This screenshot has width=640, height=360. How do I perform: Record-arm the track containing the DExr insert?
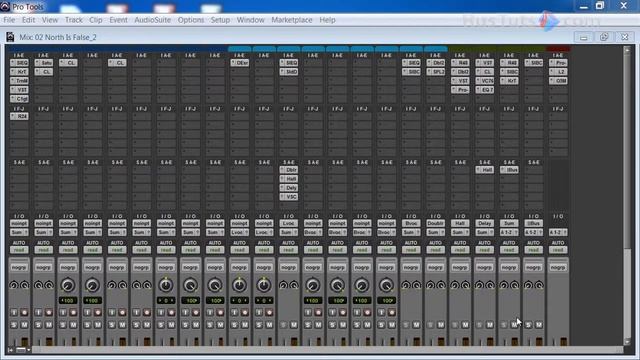245,312
